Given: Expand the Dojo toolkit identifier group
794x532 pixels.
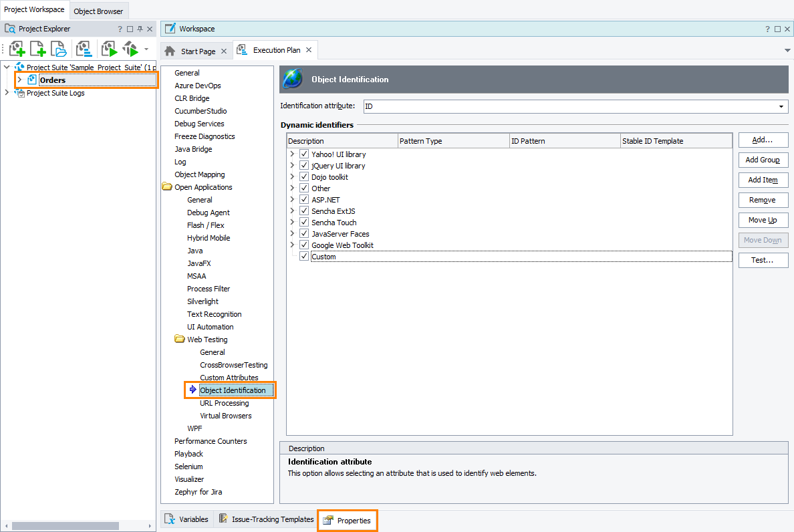Looking at the screenshot, I should tap(292, 176).
